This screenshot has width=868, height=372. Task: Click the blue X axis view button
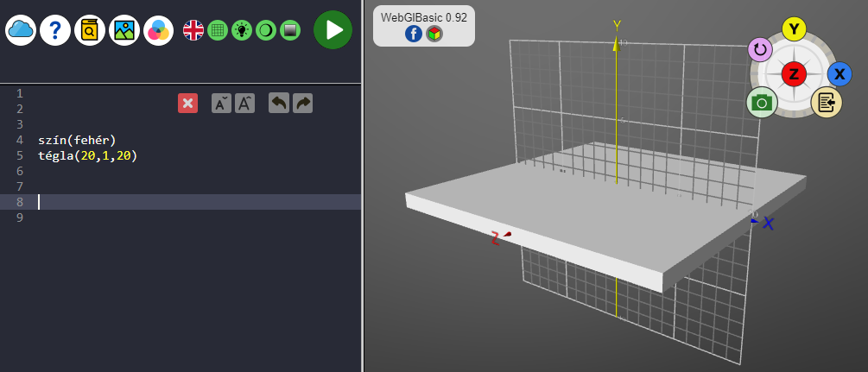tap(839, 74)
